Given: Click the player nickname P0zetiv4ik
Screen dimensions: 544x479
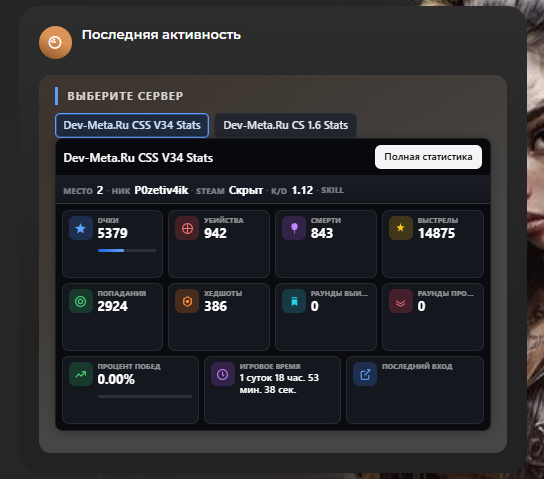Looking at the screenshot, I should pos(161,190).
